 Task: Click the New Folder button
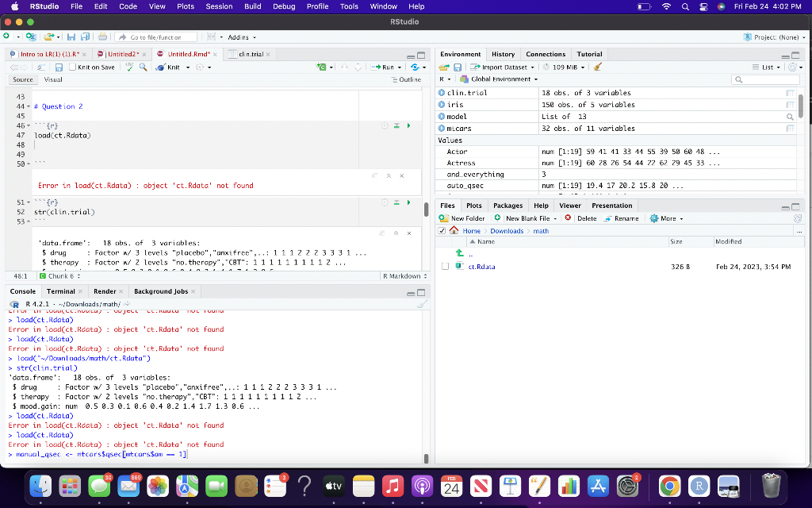[463, 218]
